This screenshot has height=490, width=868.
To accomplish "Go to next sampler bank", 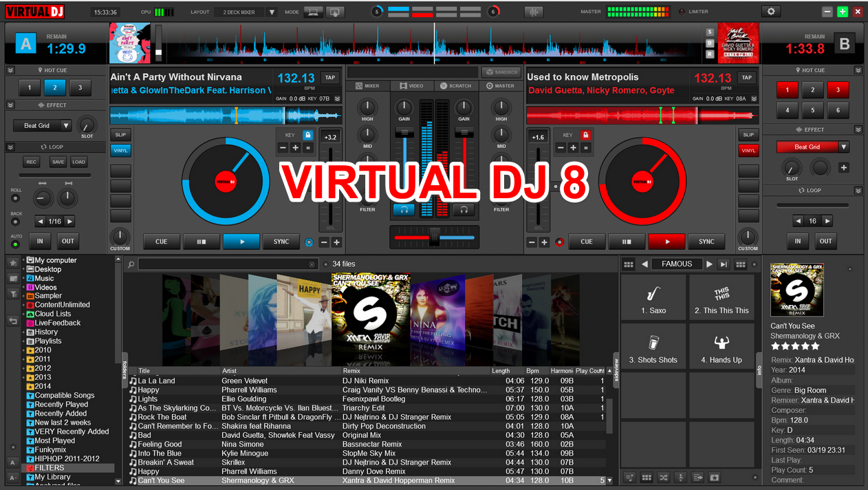I will 709,264.
